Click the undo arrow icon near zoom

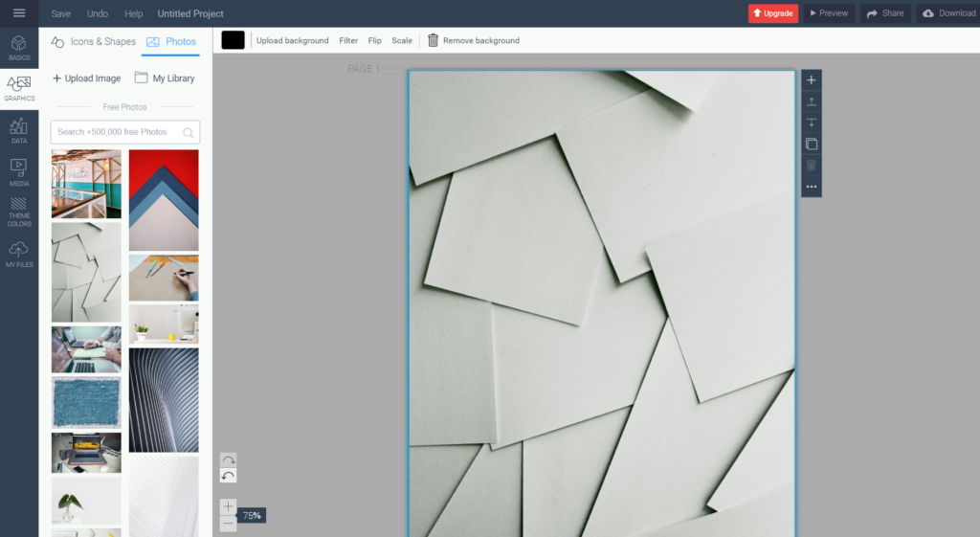click(228, 476)
